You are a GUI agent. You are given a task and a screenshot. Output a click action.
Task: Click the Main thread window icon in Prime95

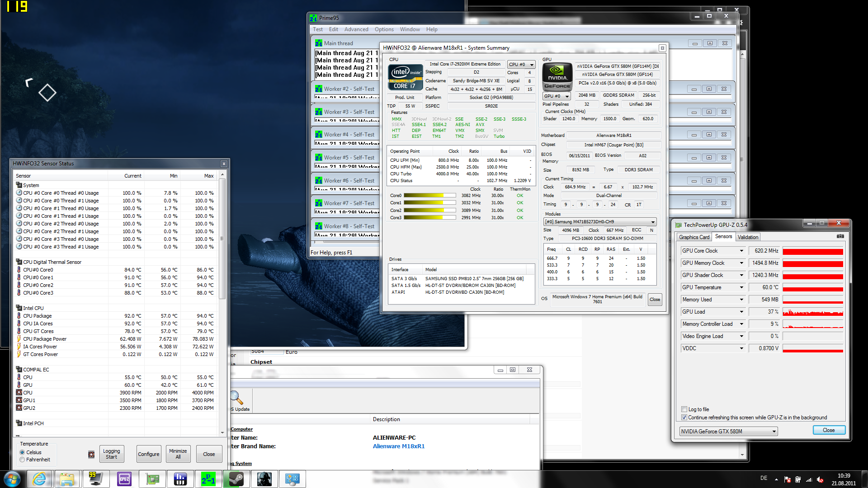click(x=319, y=43)
